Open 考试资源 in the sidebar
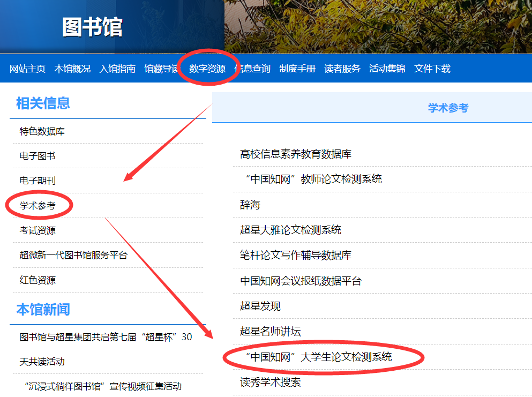 point(38,230)
